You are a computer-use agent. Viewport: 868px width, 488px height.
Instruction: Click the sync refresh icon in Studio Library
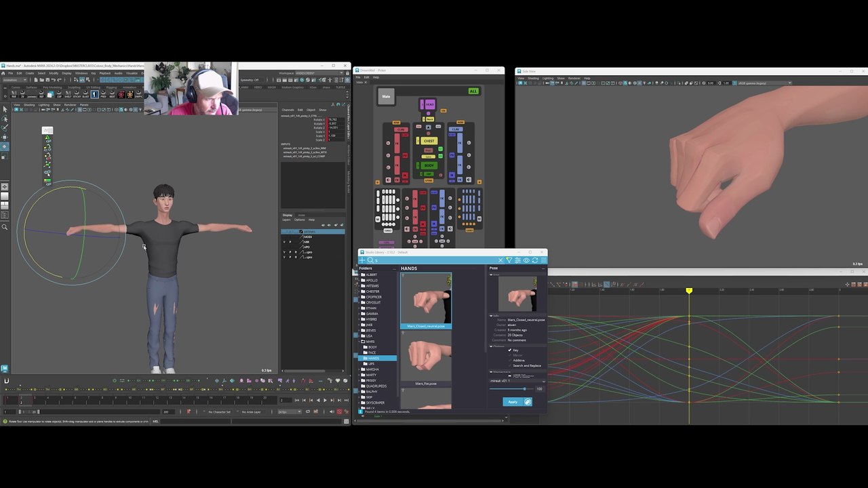[x=534, y=260]
